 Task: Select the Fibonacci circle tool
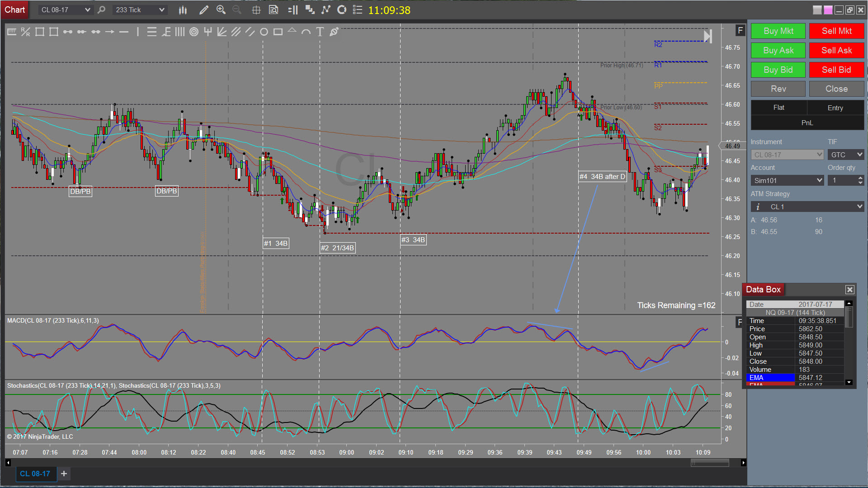(x=194, y=32)
